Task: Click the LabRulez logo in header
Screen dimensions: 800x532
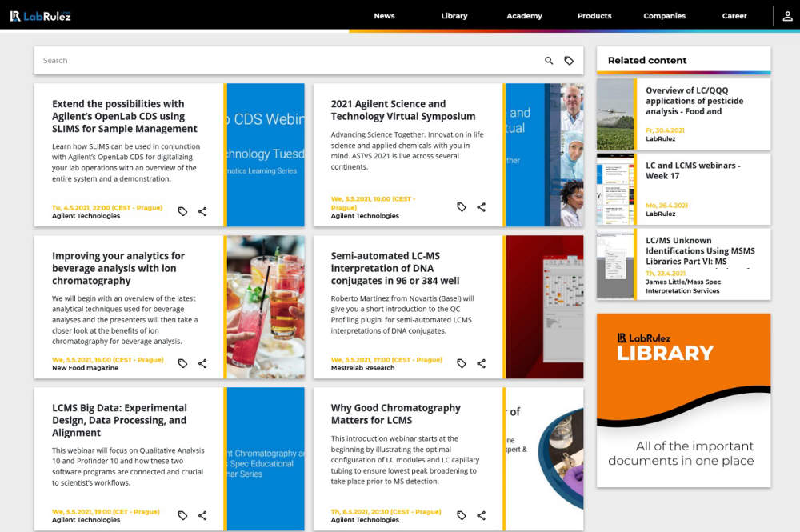Action: [x=40, y=16]
